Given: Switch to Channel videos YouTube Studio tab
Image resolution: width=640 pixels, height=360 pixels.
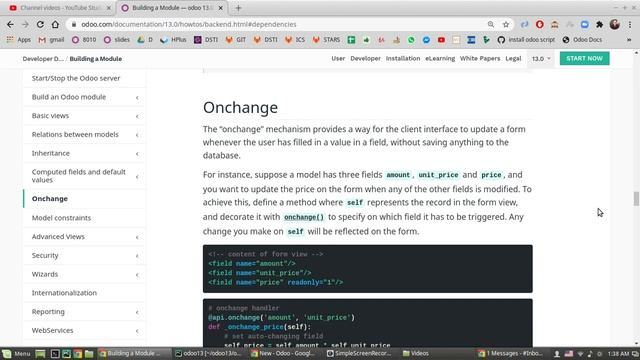Looking at the screenshot, I should 60,8.
